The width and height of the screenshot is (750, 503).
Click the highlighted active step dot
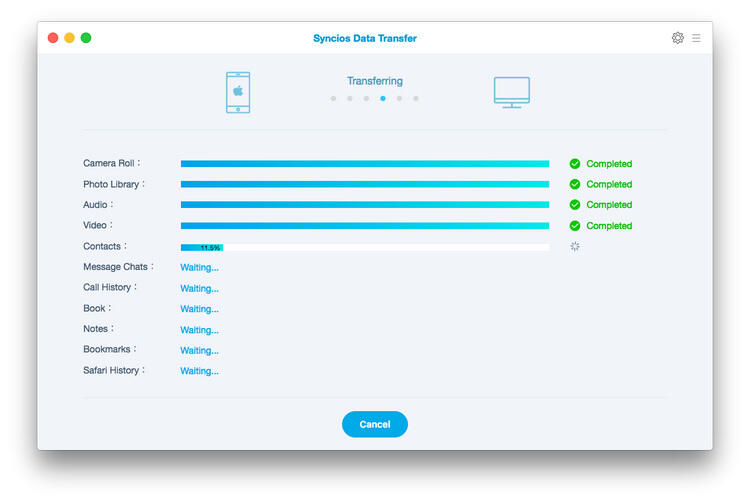383,99
